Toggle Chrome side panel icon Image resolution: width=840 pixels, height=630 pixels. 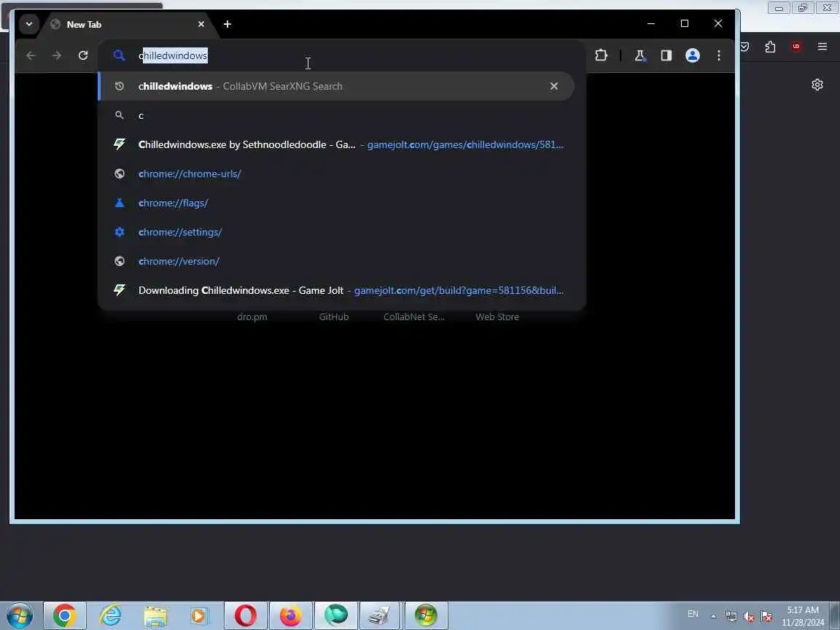point(666,55)
